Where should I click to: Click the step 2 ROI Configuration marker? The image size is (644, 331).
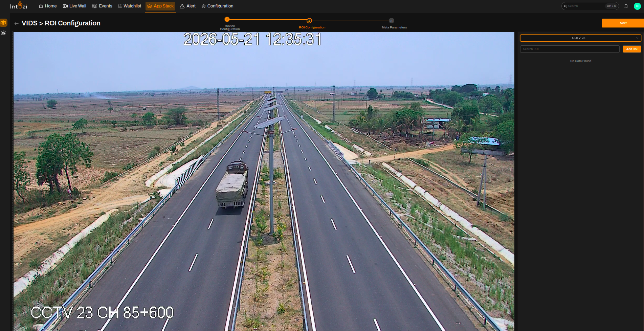309,21
